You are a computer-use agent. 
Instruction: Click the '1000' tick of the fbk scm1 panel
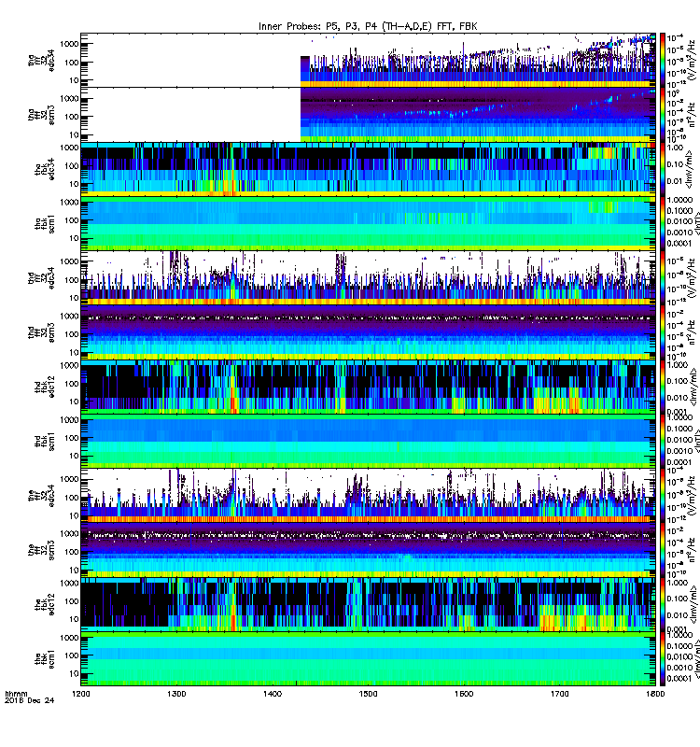(x=69, y=638)
